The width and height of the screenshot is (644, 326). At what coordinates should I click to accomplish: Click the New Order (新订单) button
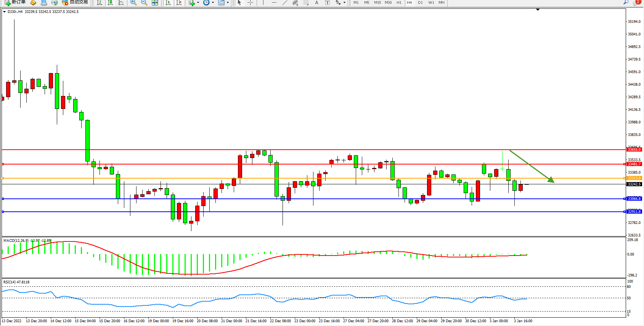pyautogui.click(x=15, y=3)
